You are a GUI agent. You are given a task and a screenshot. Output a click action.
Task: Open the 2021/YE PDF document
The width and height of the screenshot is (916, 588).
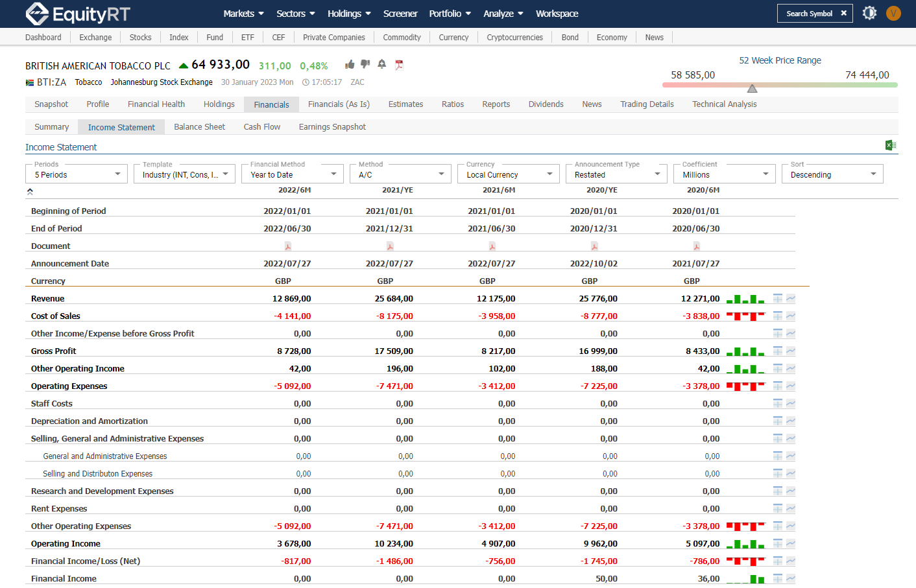[x=390, y=246]
